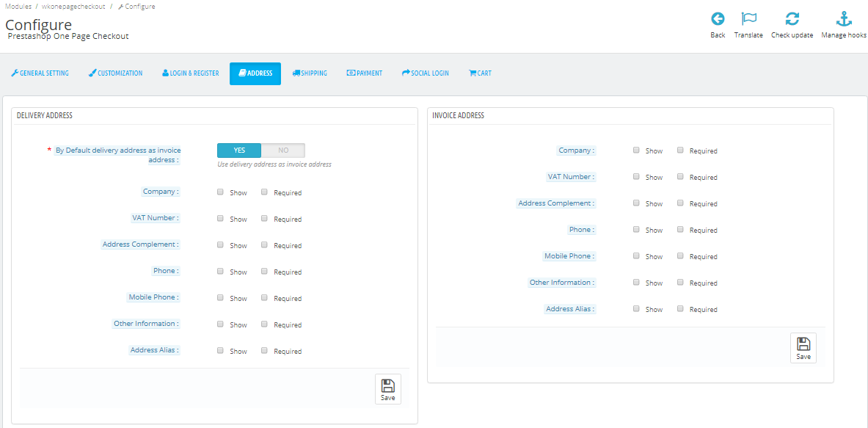Save the Delivery Address panel settings
This screenshot has height=428, width=868.
coord(388,388)
